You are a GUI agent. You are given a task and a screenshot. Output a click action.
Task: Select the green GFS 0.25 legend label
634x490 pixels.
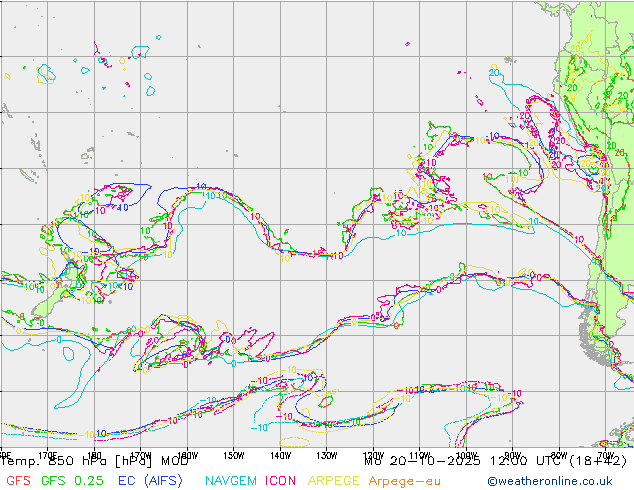[72, 481]
